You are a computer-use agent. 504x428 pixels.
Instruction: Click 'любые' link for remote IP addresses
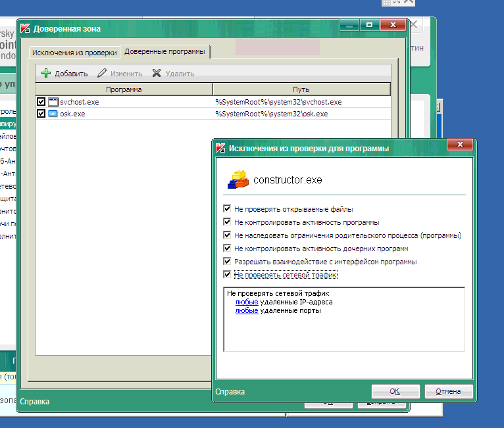[246, 302]
